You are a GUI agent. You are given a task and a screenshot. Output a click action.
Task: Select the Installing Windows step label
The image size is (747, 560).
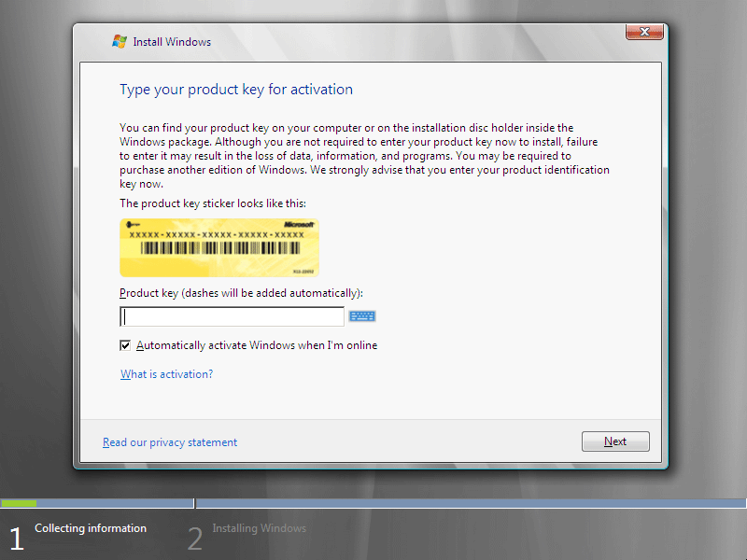(259, 528)
